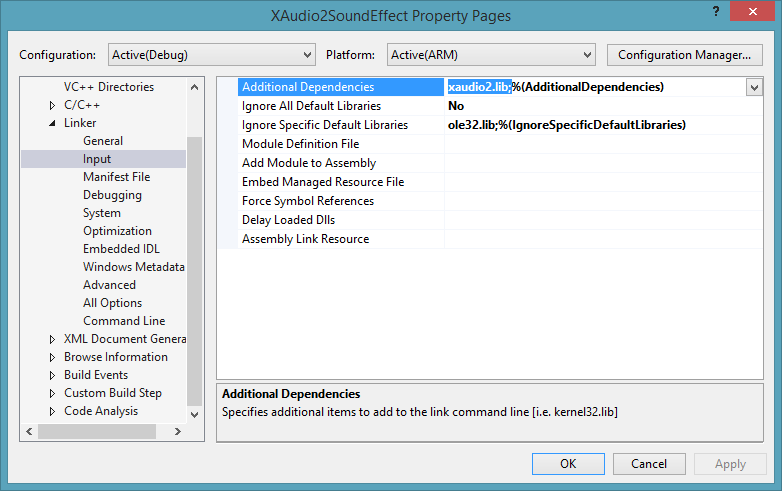The width and height of the screenshot is (782, 491).
Task: Expand the C/C++ tree node
Action: (52, 105)
